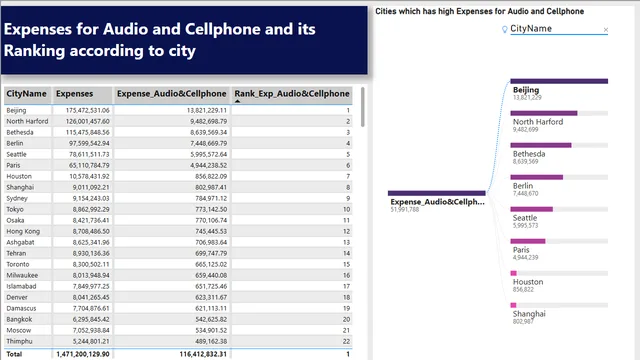The width and height of the screenshot is (640, 360).
Task: Click the visual title about high Expenses
Action: [x=480, y=11]
